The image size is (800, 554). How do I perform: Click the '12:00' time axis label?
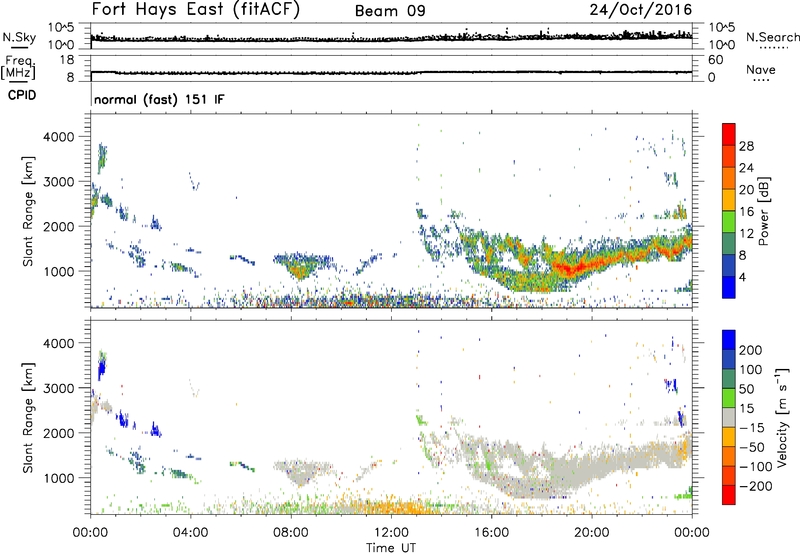point(391,533)
